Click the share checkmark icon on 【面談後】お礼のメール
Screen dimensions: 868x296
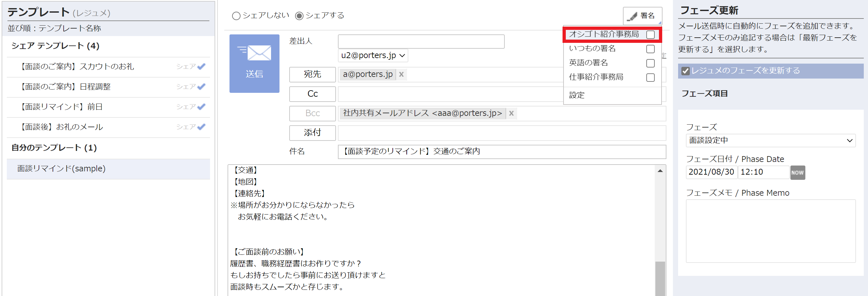coord(201,127)
